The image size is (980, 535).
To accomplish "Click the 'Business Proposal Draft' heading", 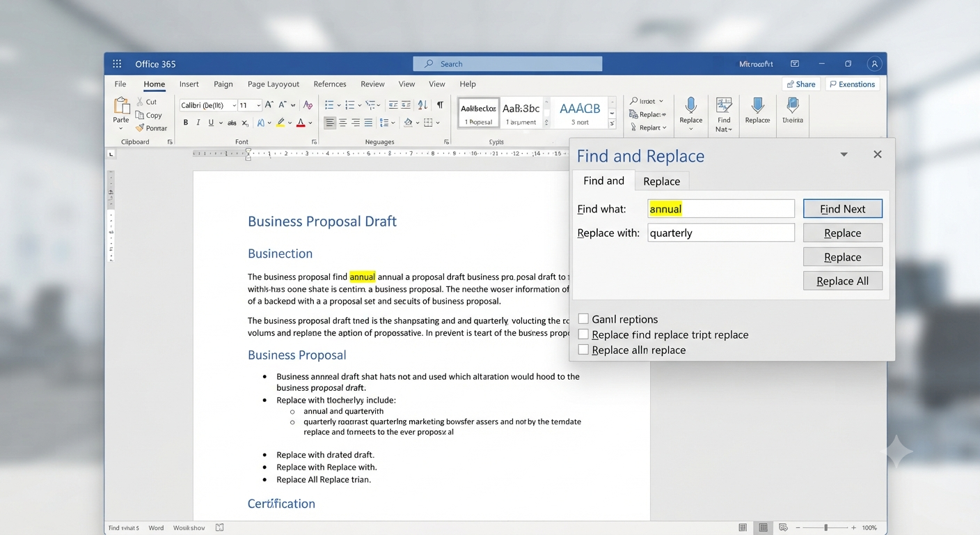I will point(322,222).
